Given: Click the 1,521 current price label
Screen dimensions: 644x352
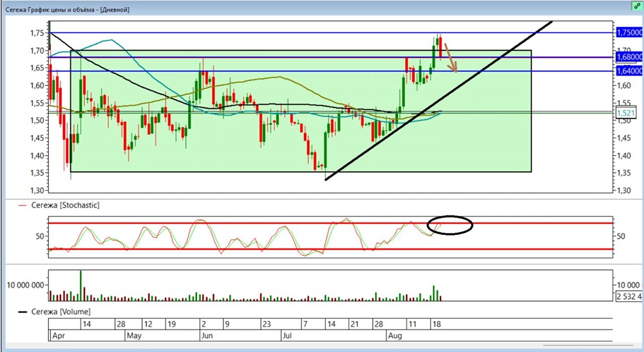Looking at the screenshot, I should click(627, 113).
